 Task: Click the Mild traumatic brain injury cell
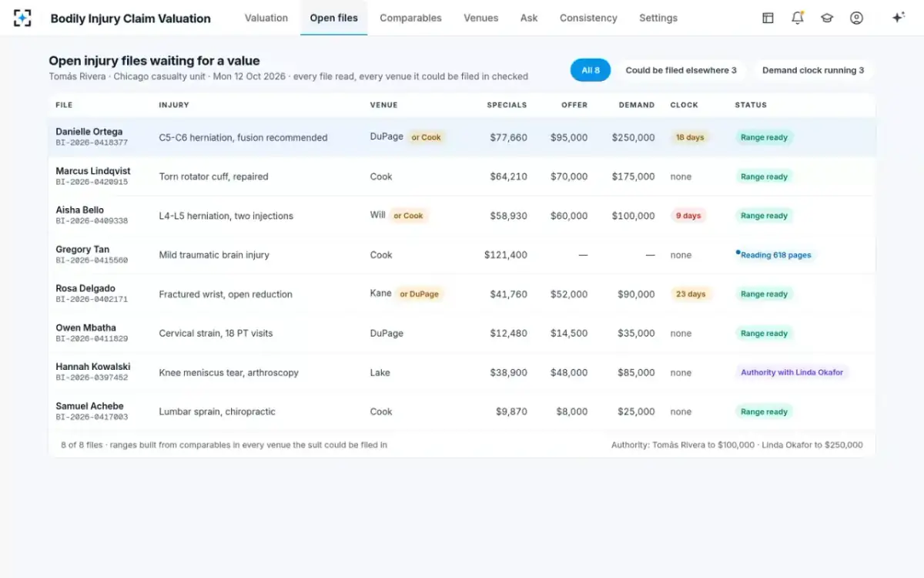214,255
